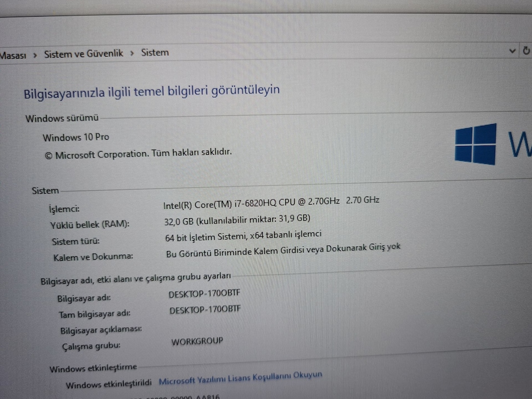Open Microsoft Yazılımı Lisans Koşullarını Okuyun link
Viewport: 532px width, 399px height.
[x=240, y=378]
